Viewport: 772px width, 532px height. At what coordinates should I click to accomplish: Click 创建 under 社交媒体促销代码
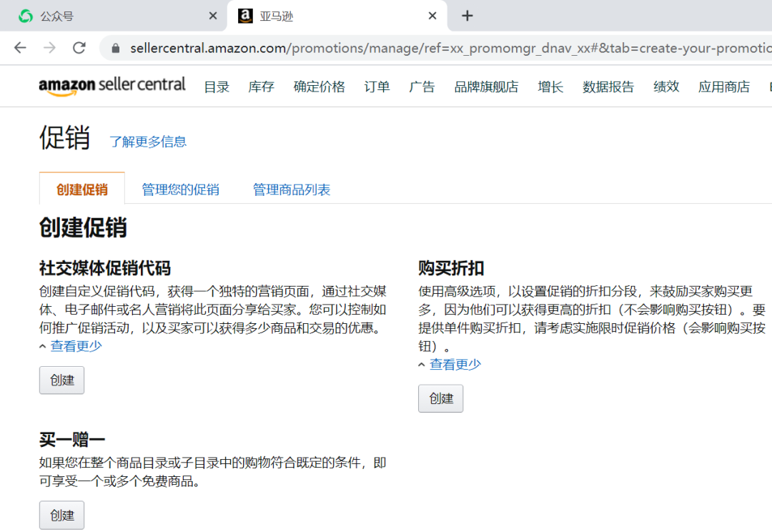point(61,380)
